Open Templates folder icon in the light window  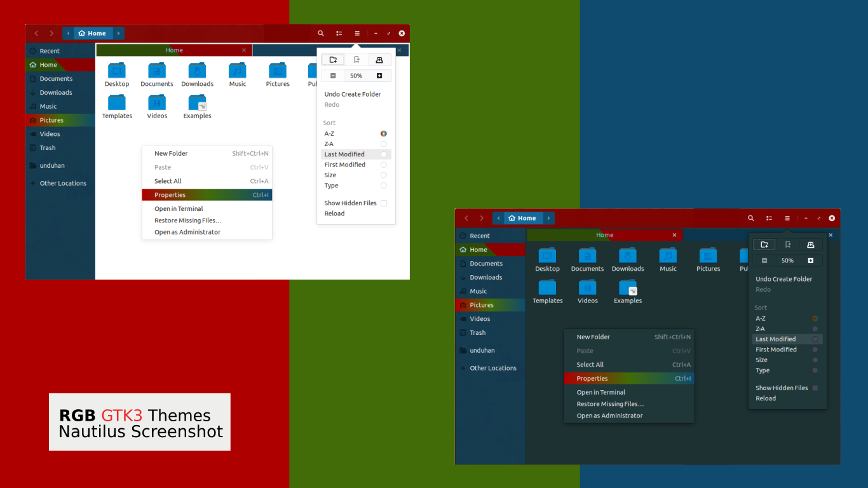(x=117, y=102)
